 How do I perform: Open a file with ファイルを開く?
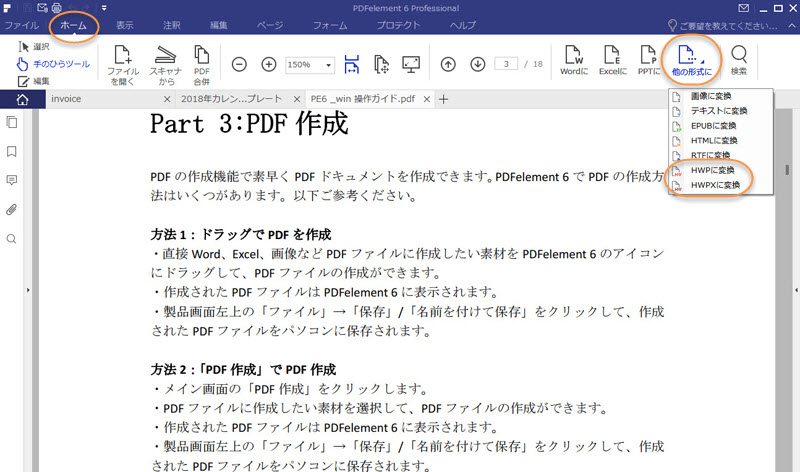[x=123, y=65]
